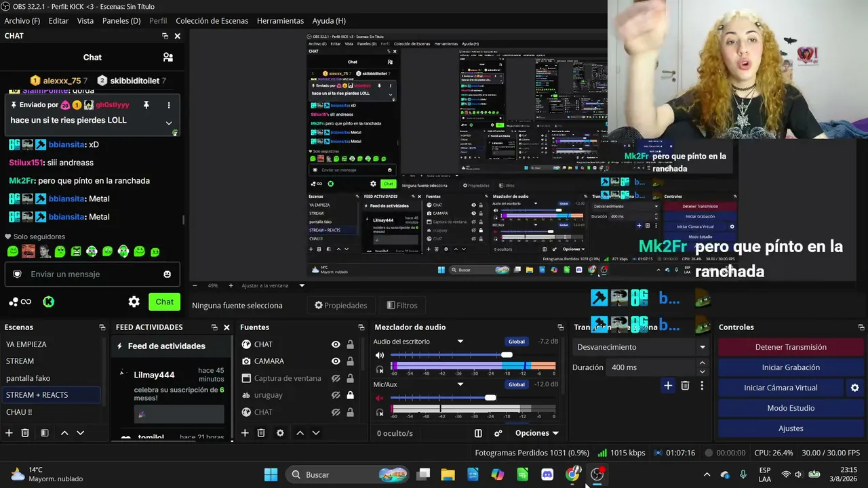Open the Archivo menu

click(x=22, y=21)
